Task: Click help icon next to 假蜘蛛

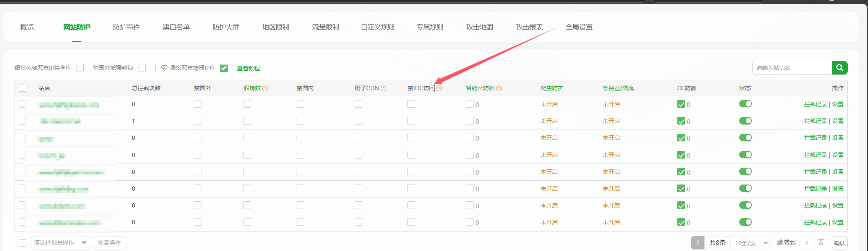Action: (x=265, y=89)
